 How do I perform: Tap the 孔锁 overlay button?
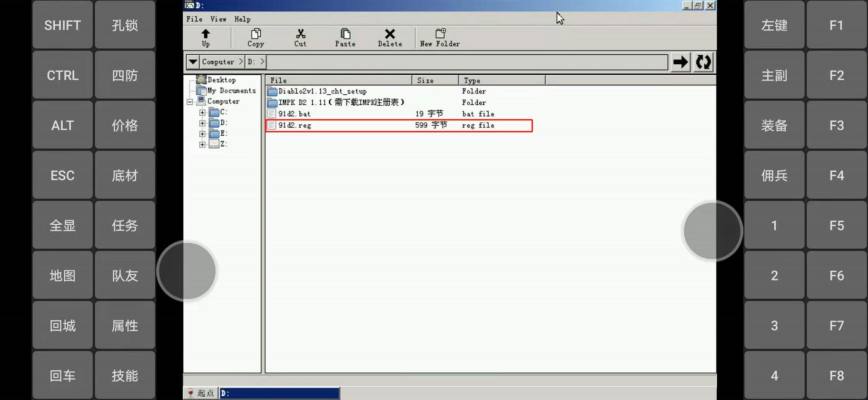pyautogui.click(x=125, y=25)
